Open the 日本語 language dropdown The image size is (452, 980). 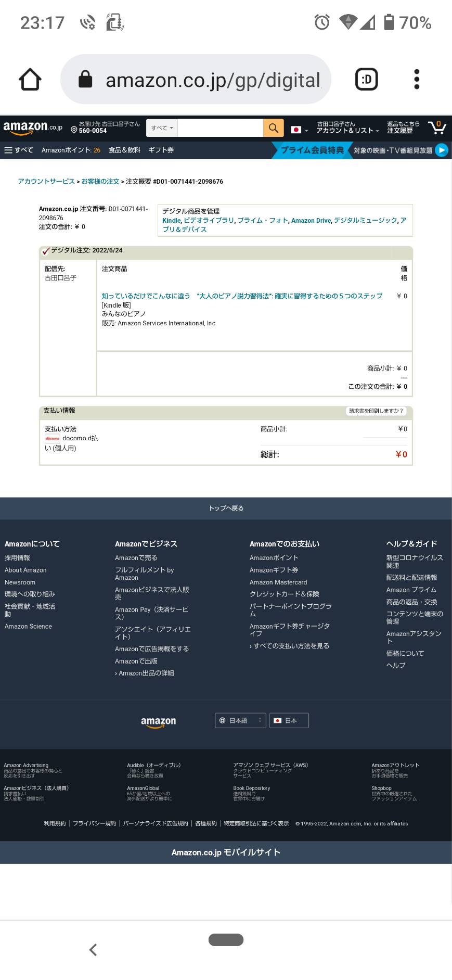click(240, 720)
